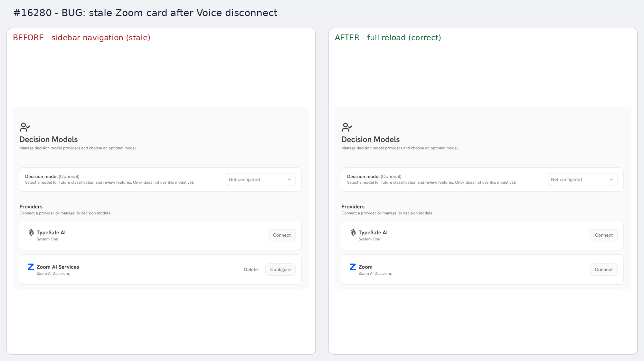
Task: Click the blue Z logo beside Zoom in AFTER panel
Action: tap(353, 267)
